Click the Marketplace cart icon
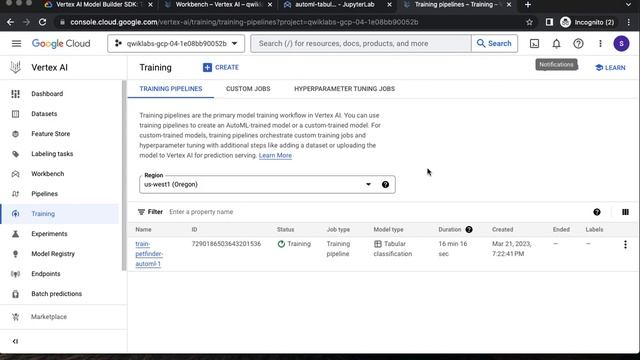The width and height of the screenshot is (640, 360). click(x=16, y=317)
